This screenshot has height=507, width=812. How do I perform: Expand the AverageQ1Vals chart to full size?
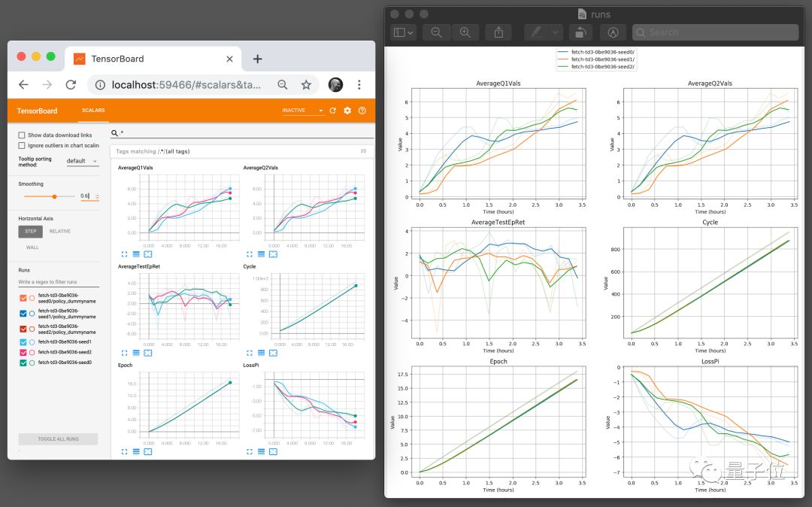[124, 254]
